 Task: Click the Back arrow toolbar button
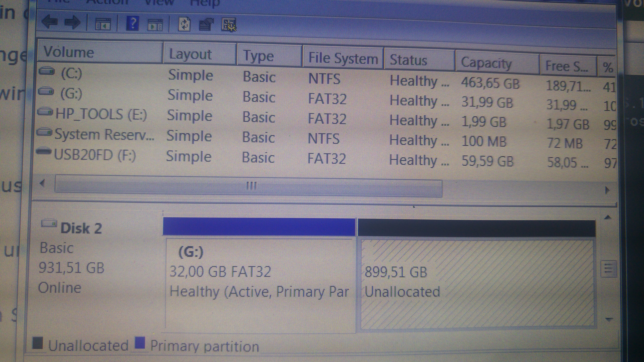click(x=50, y=22)
